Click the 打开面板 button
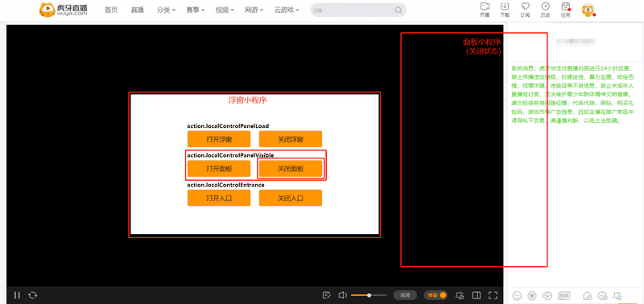This screenshot has height=304, width=644. point(219,169)
